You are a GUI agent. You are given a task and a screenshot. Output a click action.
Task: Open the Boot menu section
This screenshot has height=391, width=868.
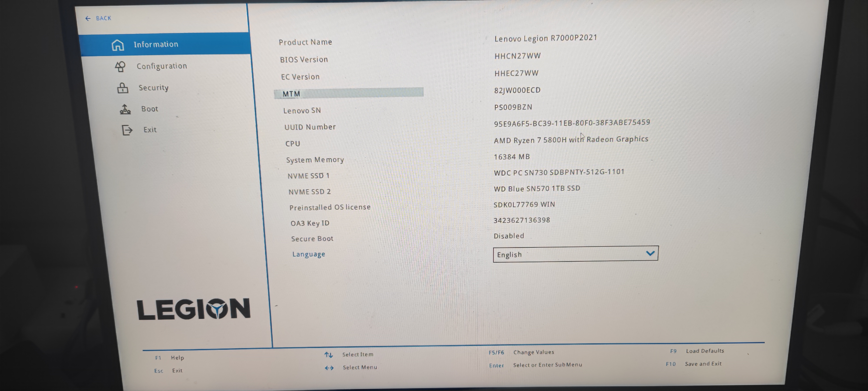pos(150,109)
